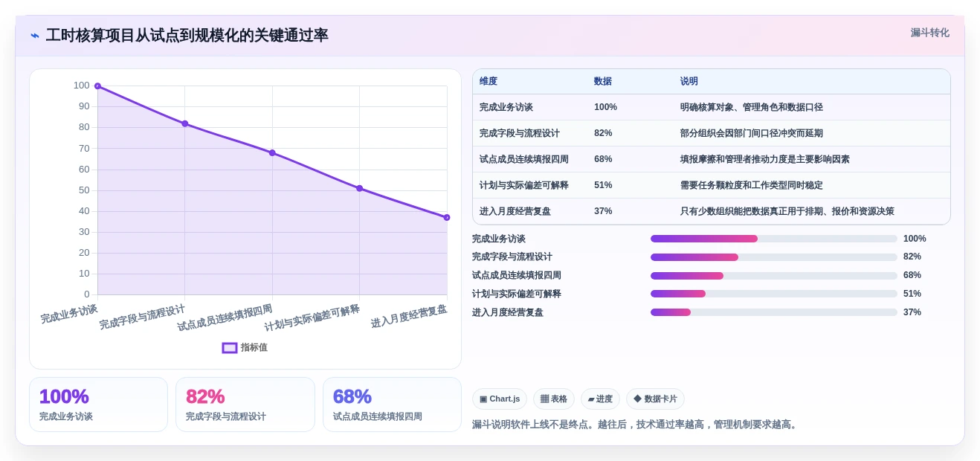Screen dimensions: 980x461
Task: Click the 计划与实际偏差可解释 progress row label
Action: pyautogui.click(x=517, y=294)
